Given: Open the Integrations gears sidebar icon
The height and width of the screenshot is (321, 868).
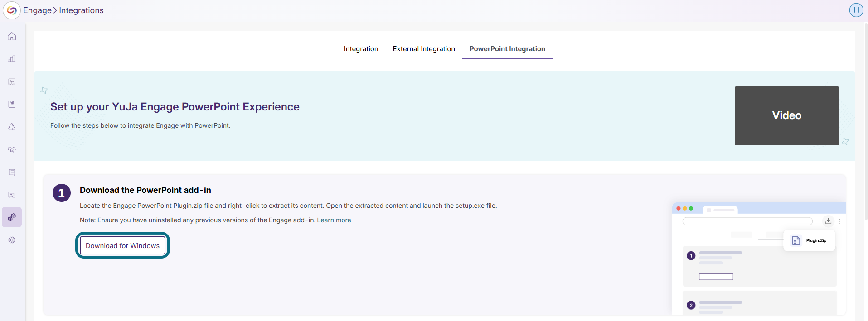Looking at the screenshot, I should (x=12, y=217).
